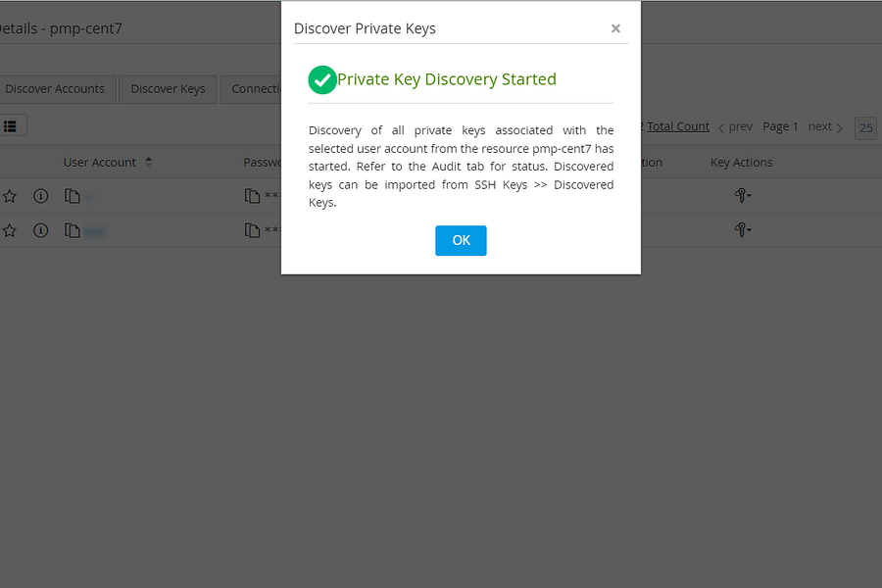Viewport: 882px width, 588px height.
Task: Show info for the first account
Action: (x=40, y=196)
